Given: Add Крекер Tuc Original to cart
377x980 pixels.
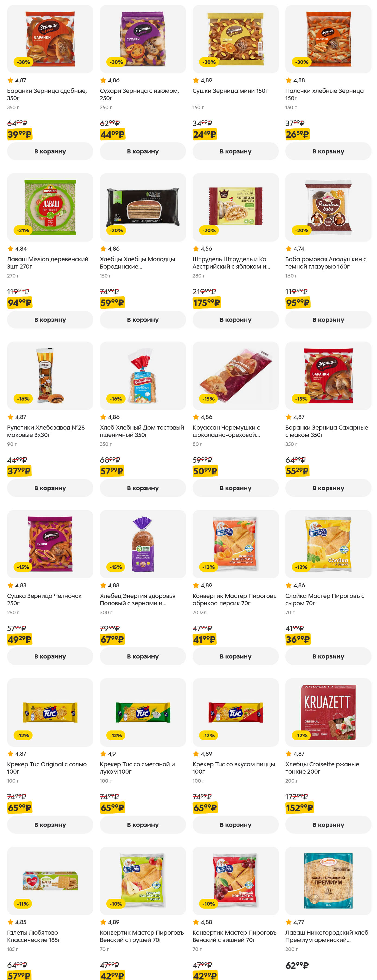Looking at the screenshot, I should tap(50, 825).
